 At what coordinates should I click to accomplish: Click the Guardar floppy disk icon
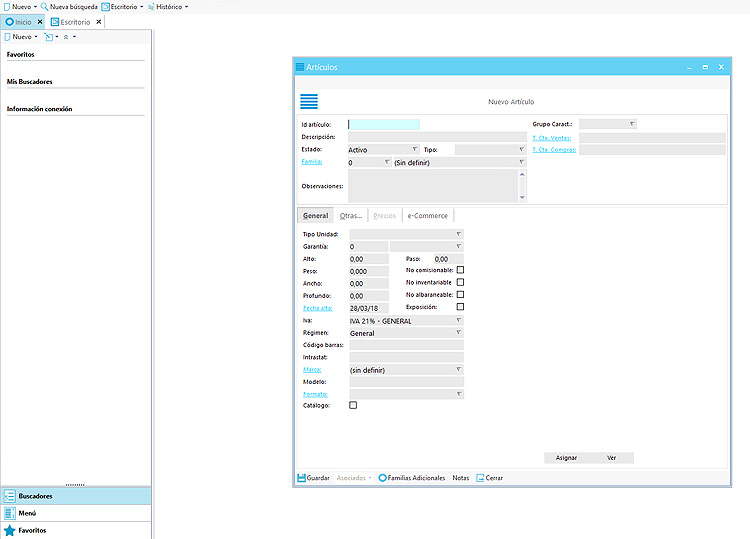(301, 478)
